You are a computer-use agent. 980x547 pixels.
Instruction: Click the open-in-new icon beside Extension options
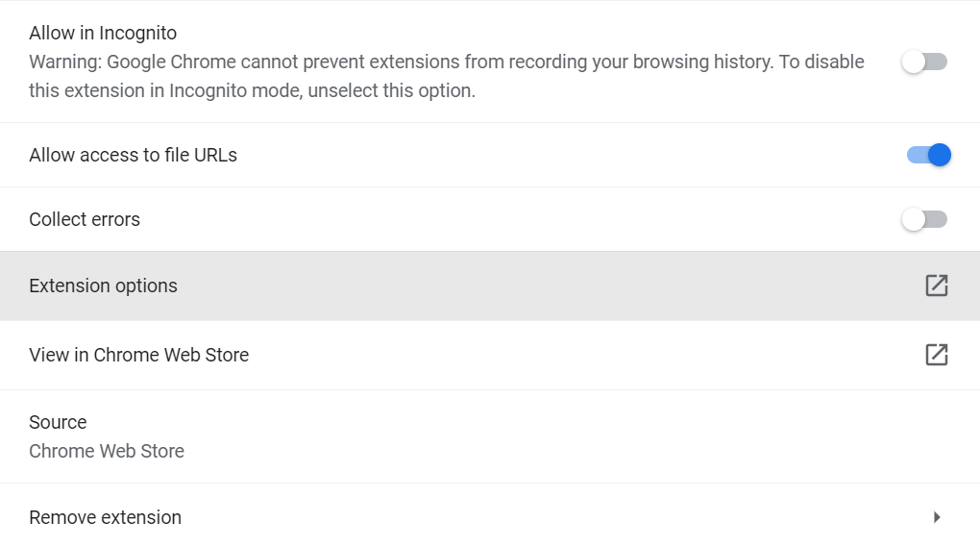936,286
